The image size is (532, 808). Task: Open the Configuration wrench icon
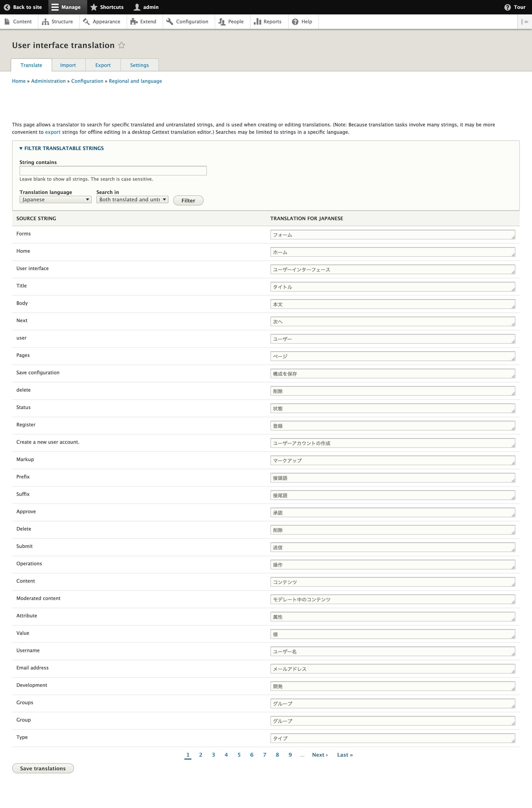click(x=170, y=21)
